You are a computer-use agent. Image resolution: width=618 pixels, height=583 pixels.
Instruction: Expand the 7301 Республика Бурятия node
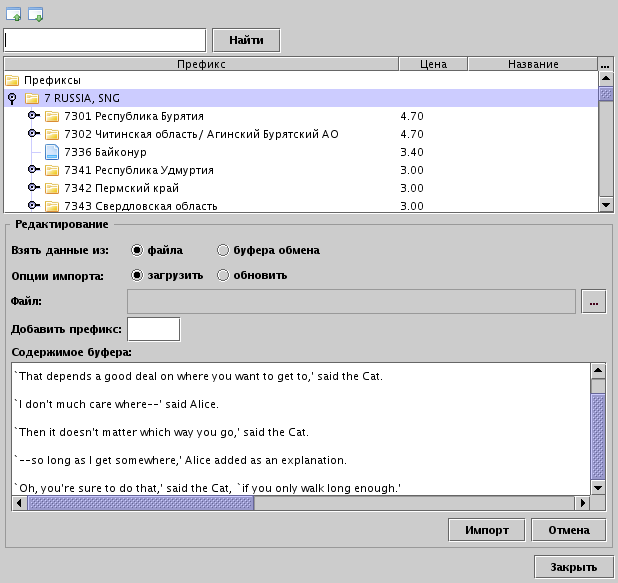(33, 116)
